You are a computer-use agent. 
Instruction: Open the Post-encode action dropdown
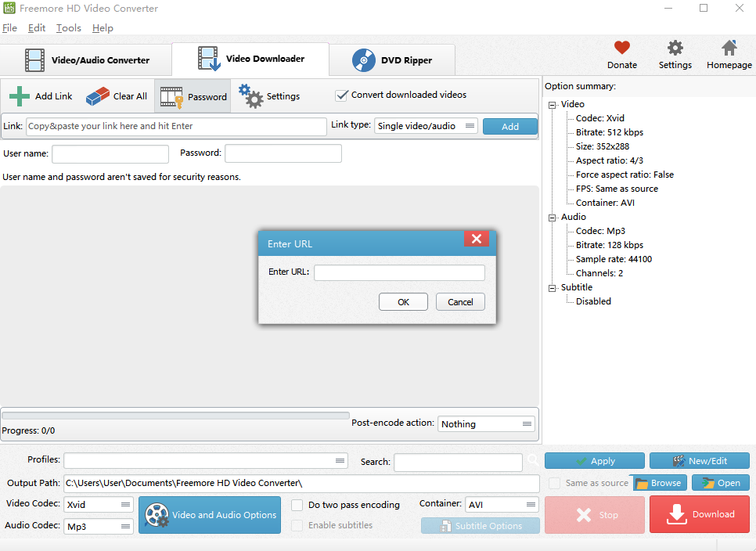click(486, 424)
